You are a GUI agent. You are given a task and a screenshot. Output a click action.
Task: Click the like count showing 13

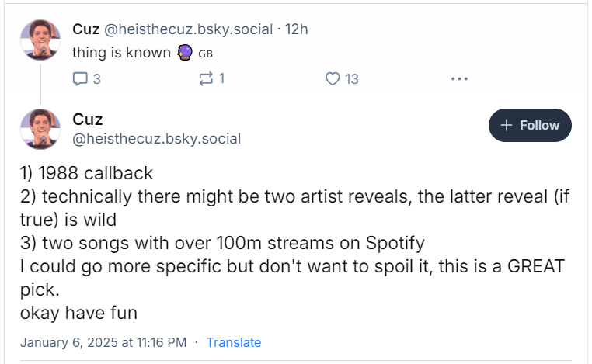point(352,78)
